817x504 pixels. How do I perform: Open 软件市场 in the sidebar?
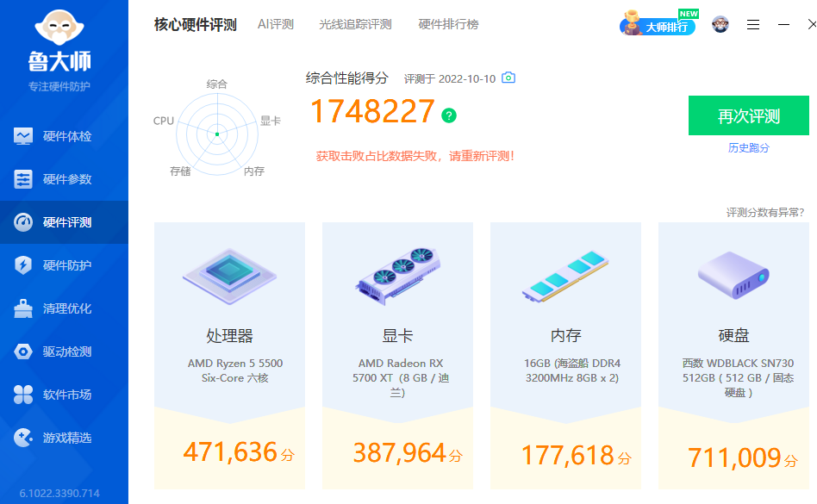click(65, 395)
